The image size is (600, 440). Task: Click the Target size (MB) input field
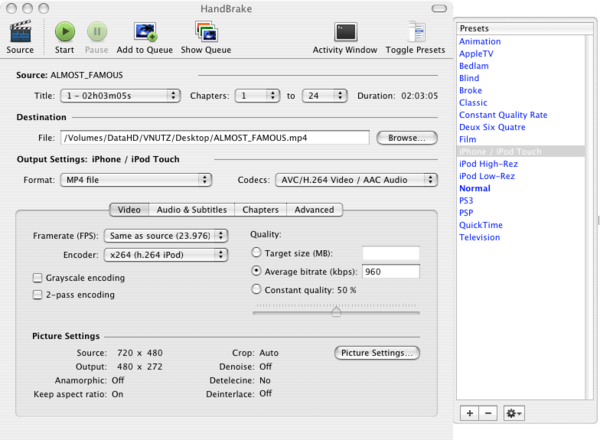click(391, 253)
